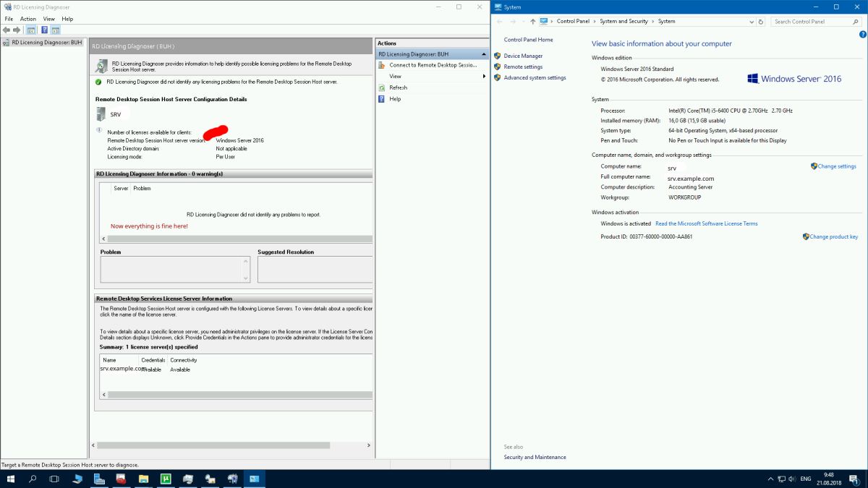Open Task View from the taskbar
The image size is (868, 488).
pyautogui.click(x=54, y=479)
